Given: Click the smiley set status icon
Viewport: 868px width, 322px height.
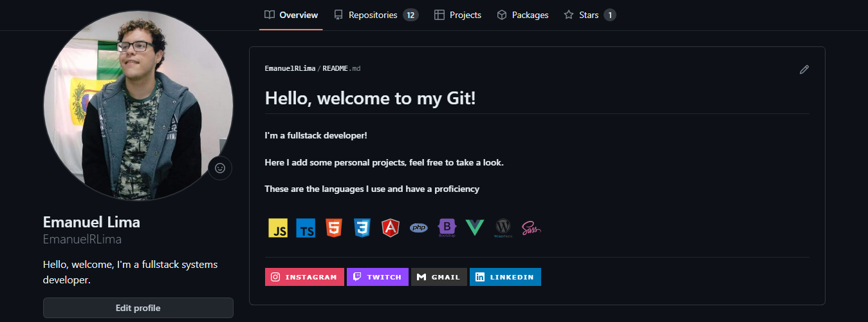Looking at the screenshot, I should tap(220, 168).
